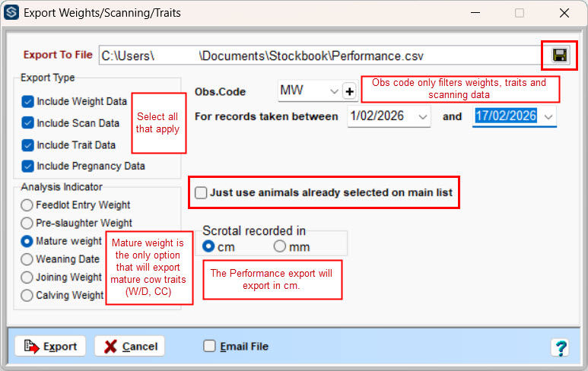
Task: Click the plus icon beside Obs.Code
Action: tap(349, 91)
